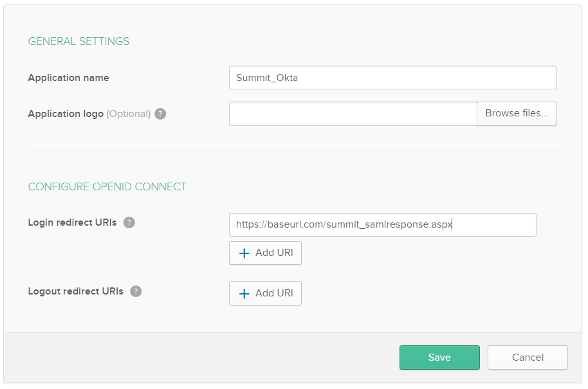Focus the Application name field with Summit_Okta
Screen dimensions: 588x389
click(x=392, y=78)
